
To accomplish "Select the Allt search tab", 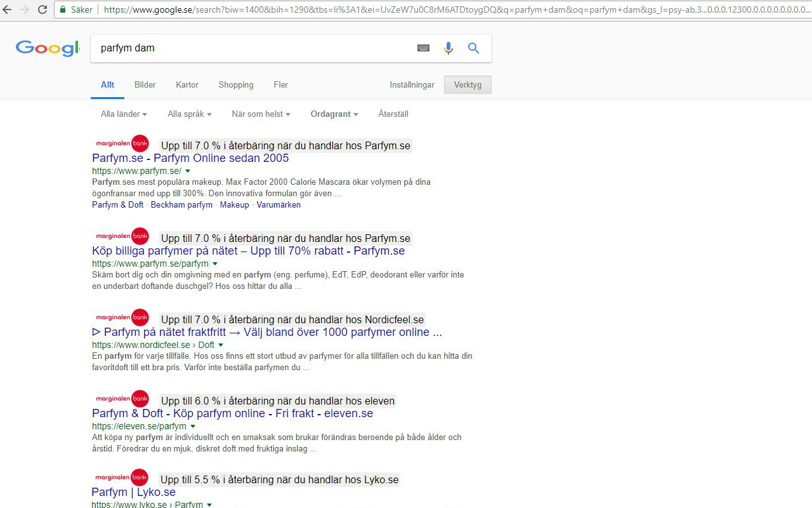I will (107, 85).
